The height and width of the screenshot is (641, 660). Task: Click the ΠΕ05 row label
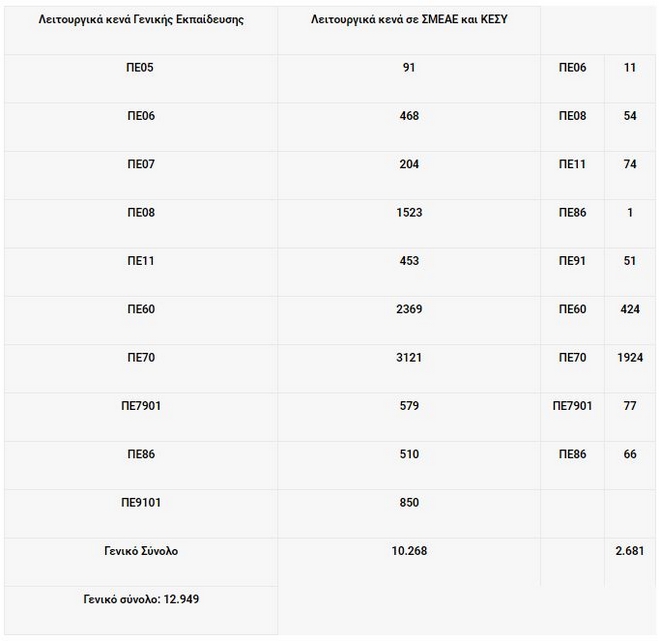[x=141, y=68]
